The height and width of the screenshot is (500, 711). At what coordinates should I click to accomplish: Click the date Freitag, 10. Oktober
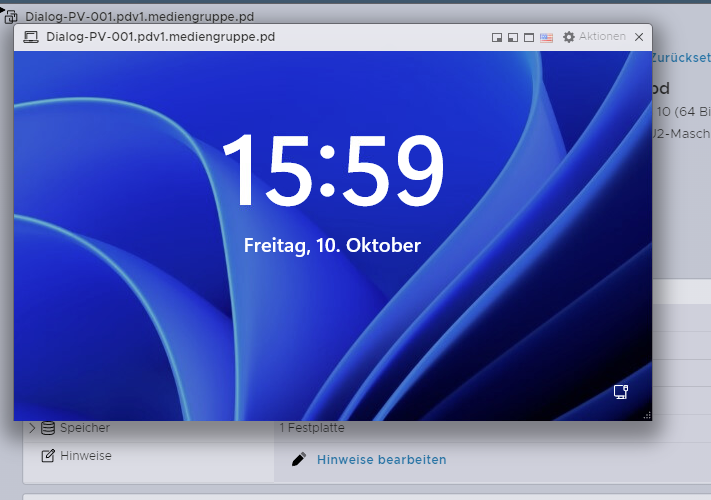(332, 245)
